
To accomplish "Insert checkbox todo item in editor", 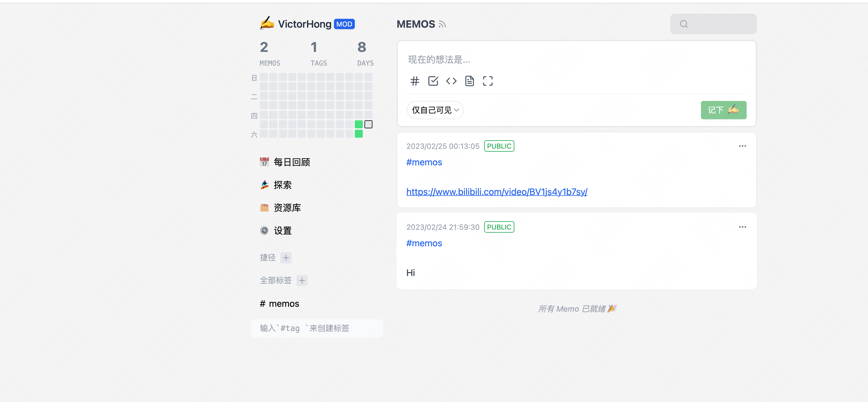I will click(433, 81).
